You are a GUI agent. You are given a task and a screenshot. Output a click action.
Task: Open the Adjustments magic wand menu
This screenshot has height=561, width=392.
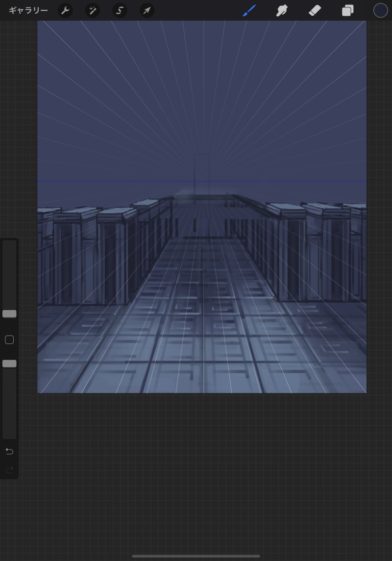92,10
